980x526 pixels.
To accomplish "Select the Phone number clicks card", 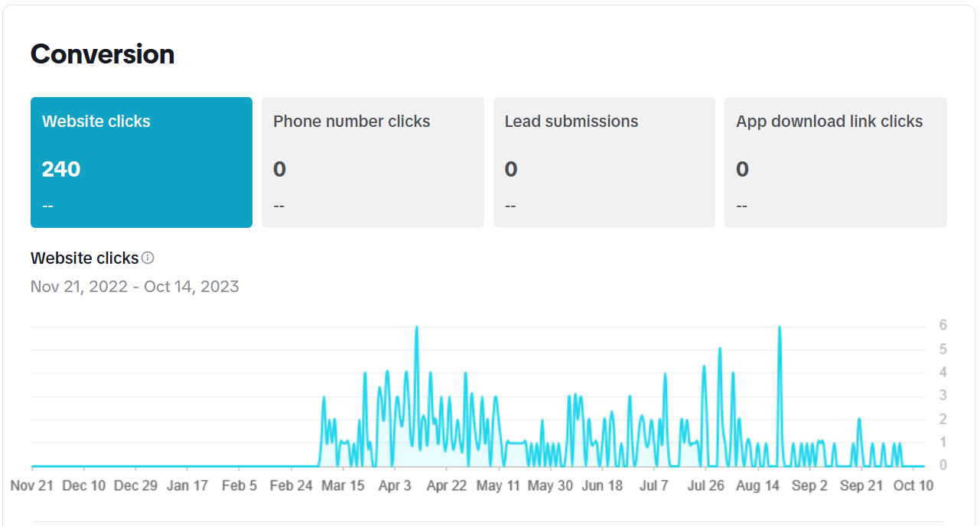I will pyautogui.click(x=373, y=162).
